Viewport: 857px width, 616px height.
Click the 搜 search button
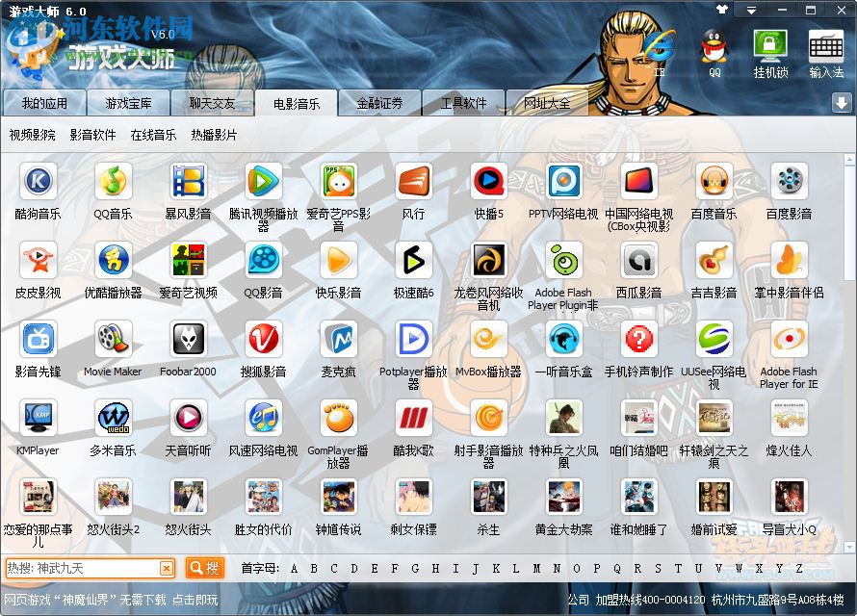pos(202,568)
